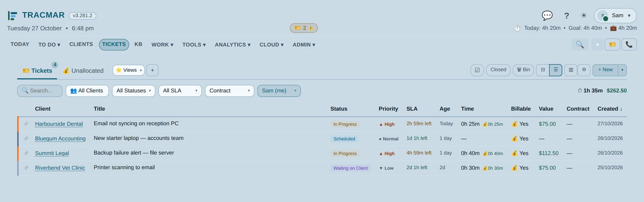Open the CLIENTS page
This screenshot has height=202, width=644.
81,44
